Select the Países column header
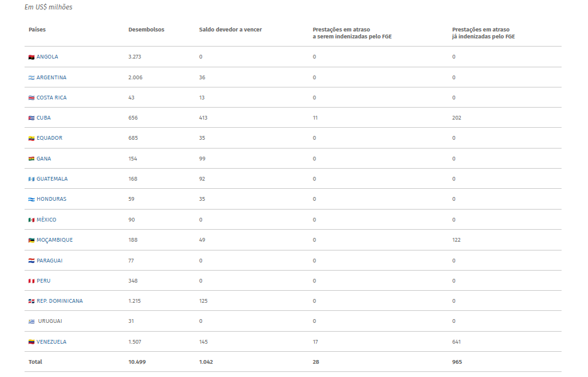 pyautogui.click(x=37, y=30)
